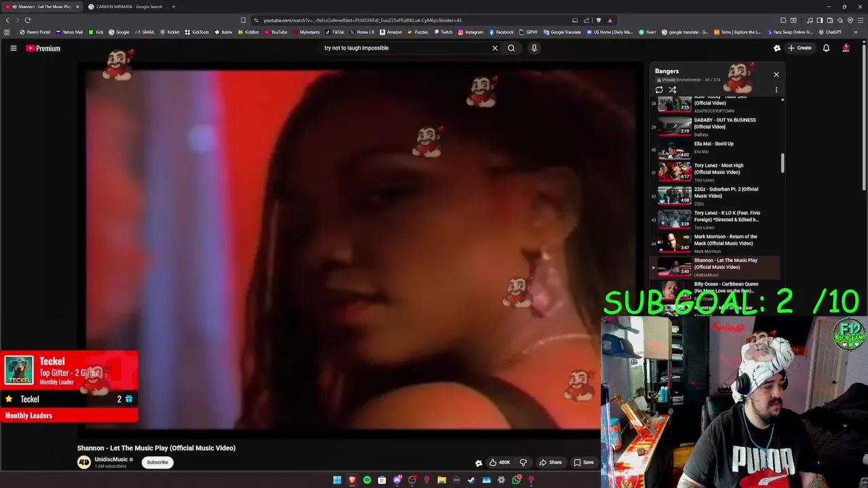868x488 pixels.
Task: Select Shannon - Let The Music Play playlist item
Action: [715, 267]
